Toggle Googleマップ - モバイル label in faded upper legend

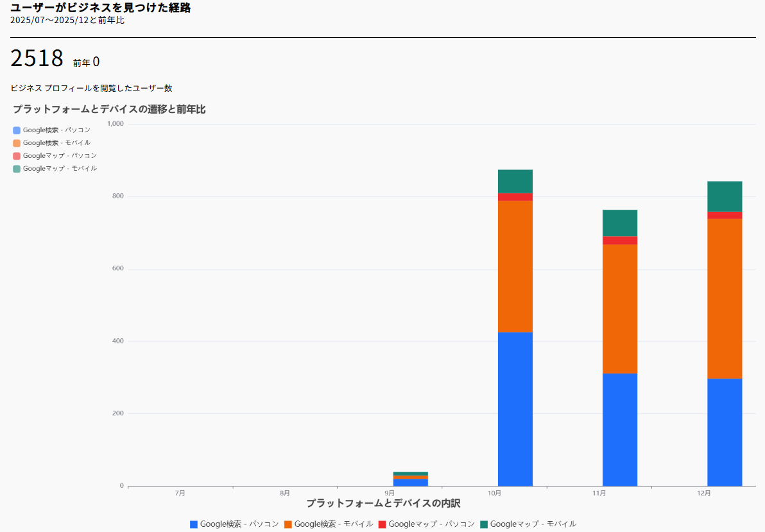pyautogui.click(x=60, y=169)
